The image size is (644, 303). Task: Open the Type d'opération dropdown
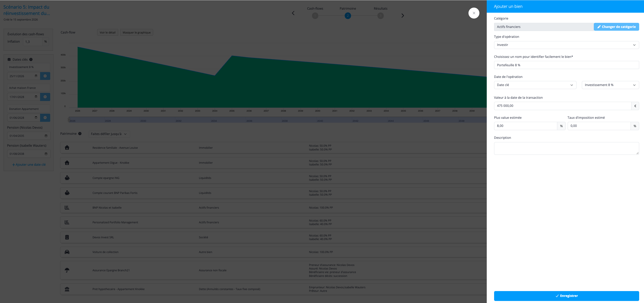pyautogui.click(x=566, y=45)
